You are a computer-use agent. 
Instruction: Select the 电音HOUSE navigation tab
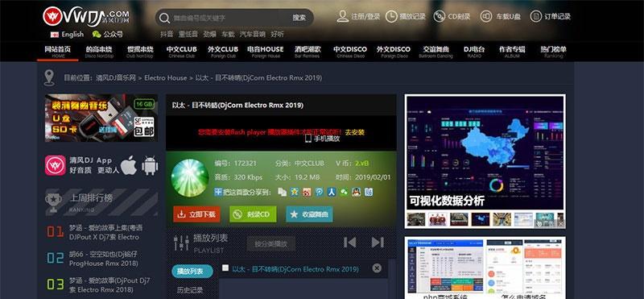point(266,52)
